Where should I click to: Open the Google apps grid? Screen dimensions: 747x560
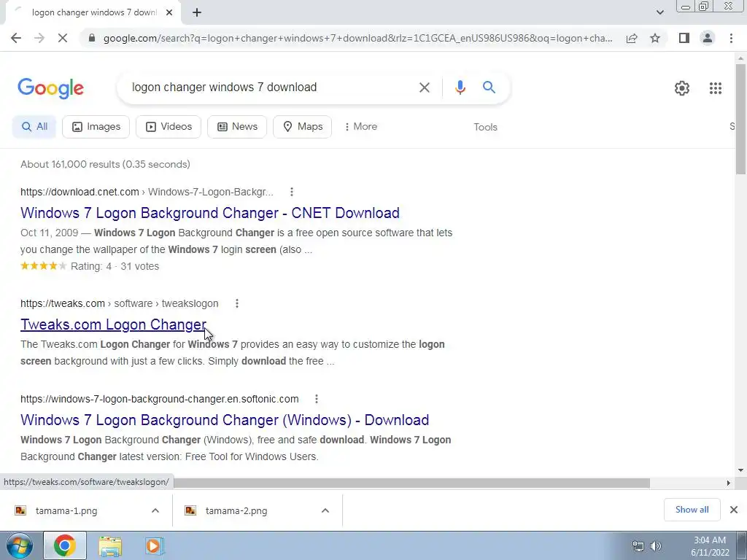coord(715,88)
